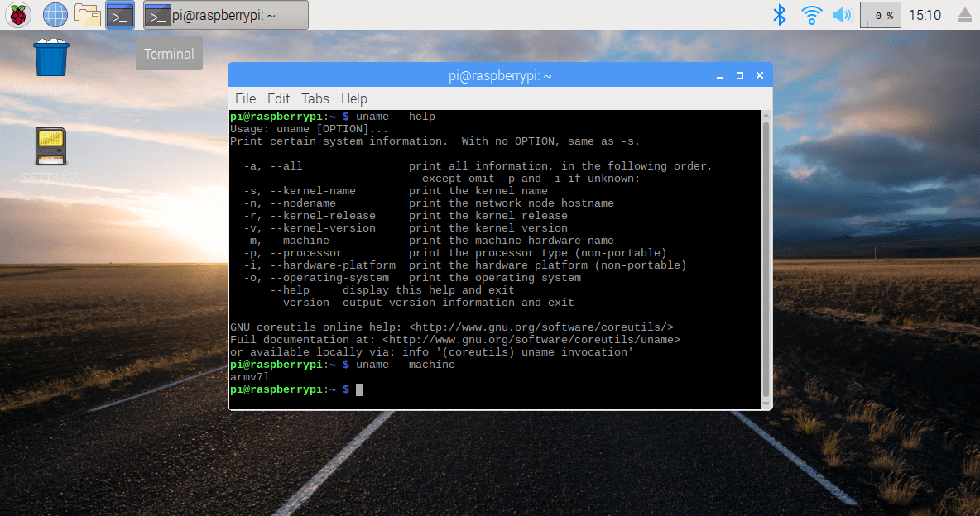The height and width of the screenshot is (516, 980).
Task: Click the eject removable media icon
Action: pyautogui.click(x=964, y=14)
